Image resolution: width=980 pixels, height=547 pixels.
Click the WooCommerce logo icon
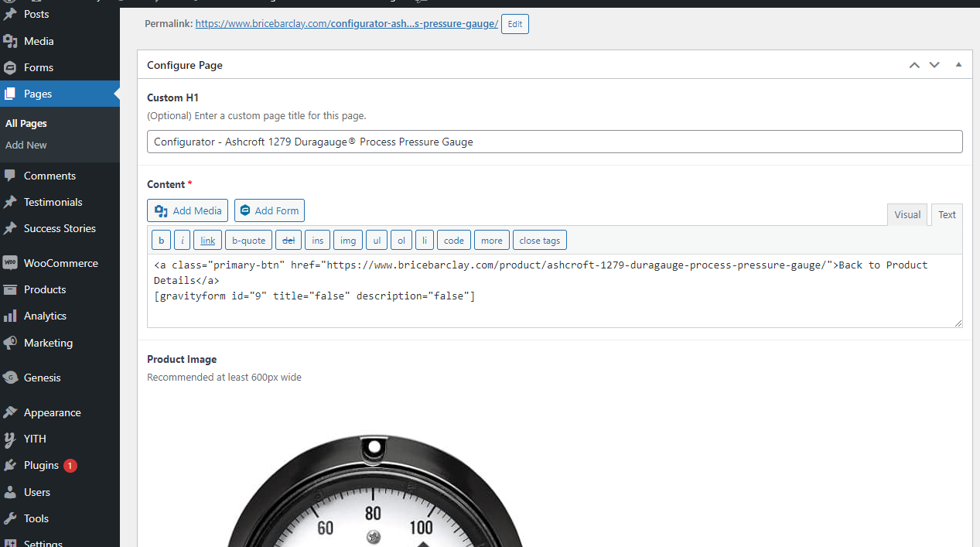pyautogui.click(x=10, y=263)
